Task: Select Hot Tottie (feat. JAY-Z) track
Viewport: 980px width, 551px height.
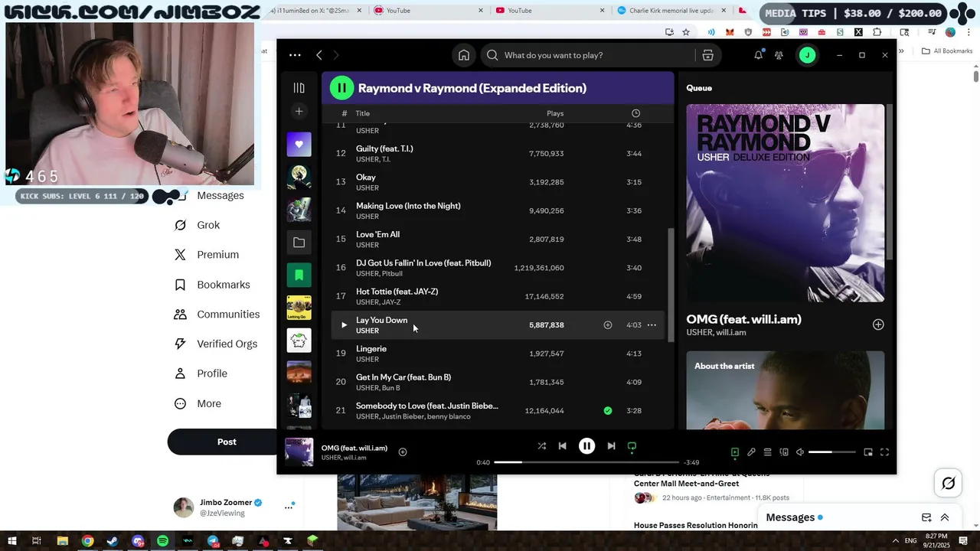Action: [498, 296]
